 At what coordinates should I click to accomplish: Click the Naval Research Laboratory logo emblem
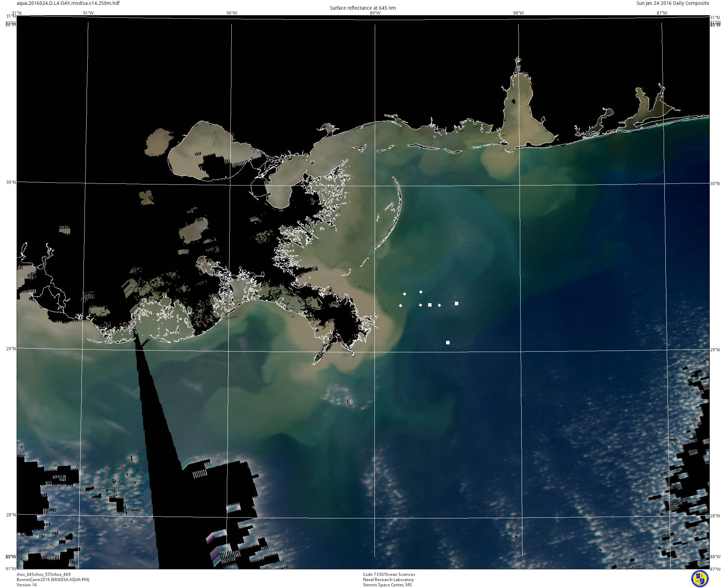point(700,579)
